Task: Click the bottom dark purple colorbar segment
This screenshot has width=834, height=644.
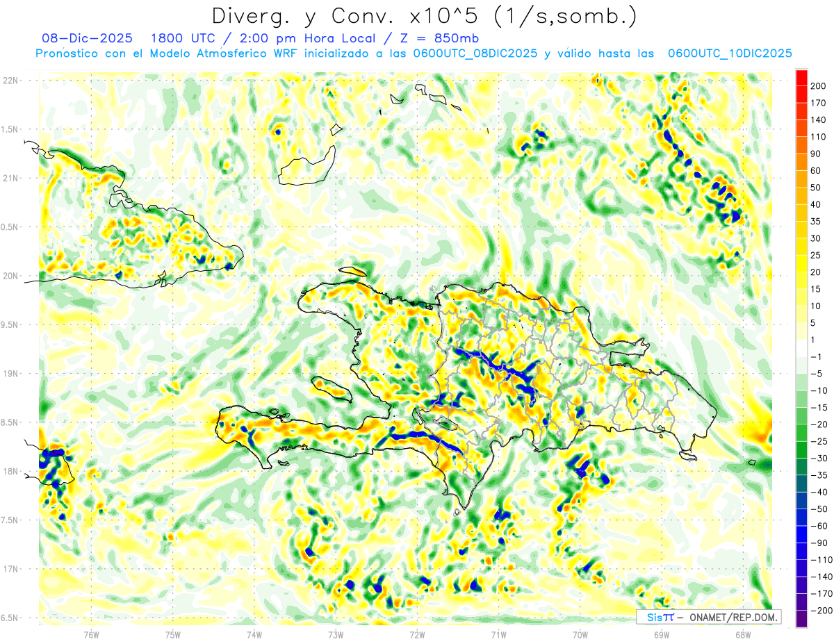Action: tap(801, 618)
